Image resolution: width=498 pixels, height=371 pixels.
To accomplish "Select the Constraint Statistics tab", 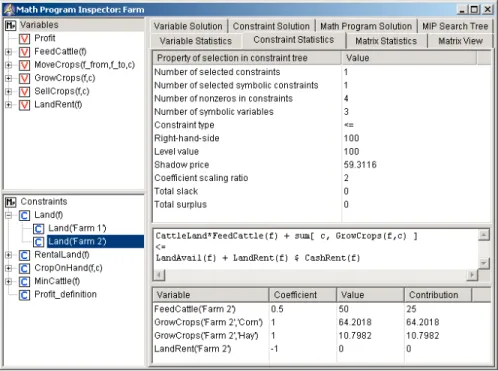I will (x=294, y=40).
